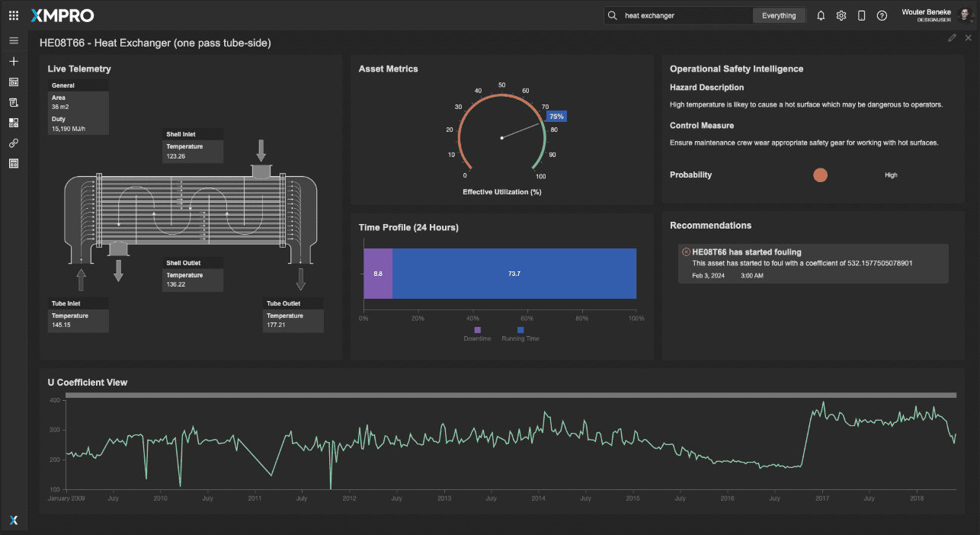Screen dimensions: 980x535
Task: Toggle the Running Time legend series
Action: 520,334
